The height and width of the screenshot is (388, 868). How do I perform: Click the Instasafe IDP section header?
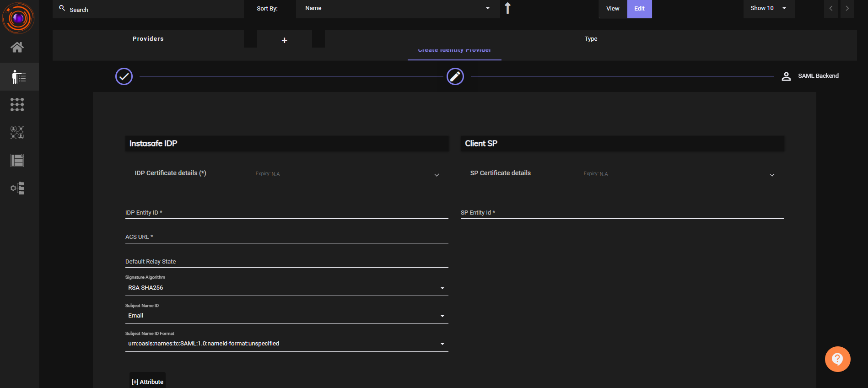tap(287, 144)
